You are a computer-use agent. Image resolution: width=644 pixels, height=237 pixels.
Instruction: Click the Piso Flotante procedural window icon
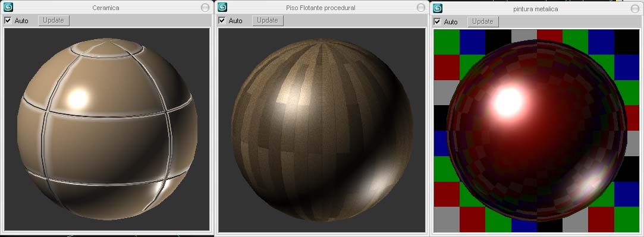coord(222,7)
